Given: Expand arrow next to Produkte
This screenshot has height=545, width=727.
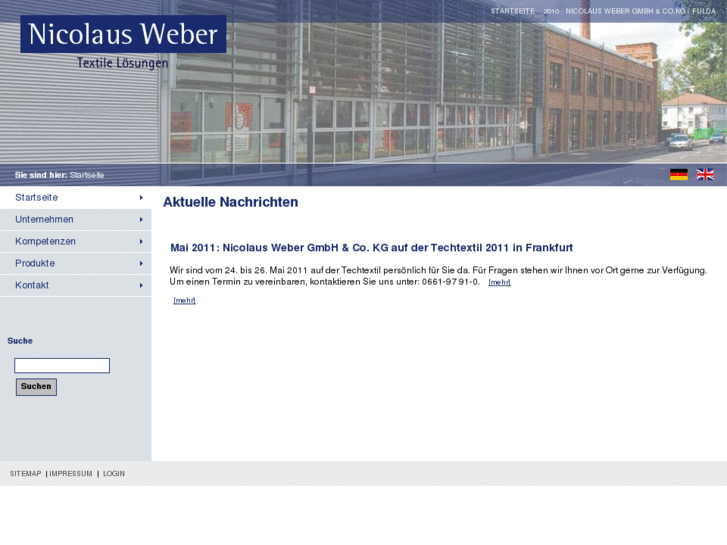Looking at the screenshot, I should 141,263.
